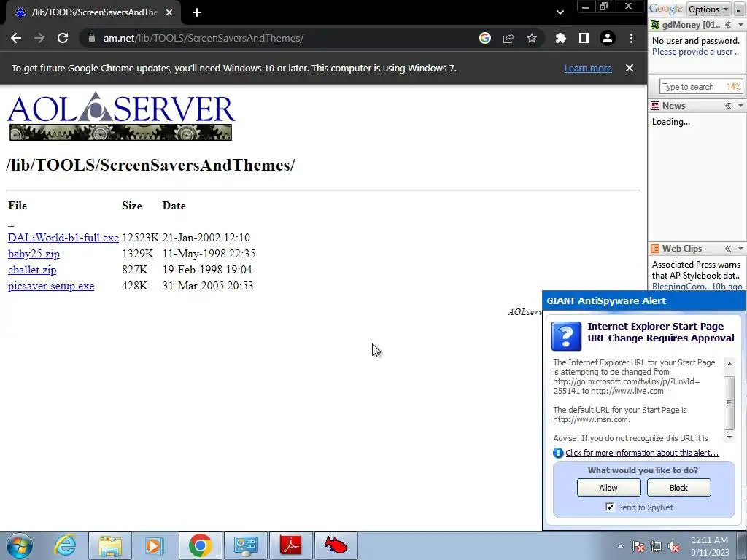Download picsaver-setup.exe file
Screen dimensions: 747x560
(51, 286)
